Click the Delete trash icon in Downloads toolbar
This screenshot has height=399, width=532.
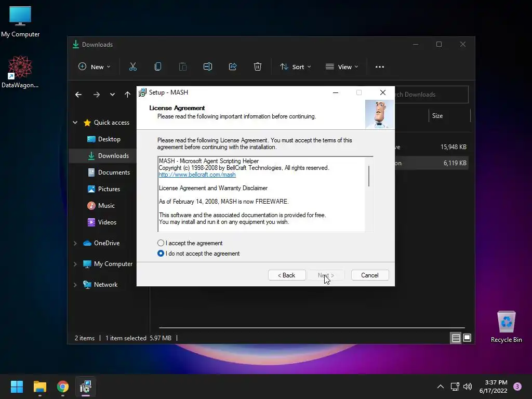258,67
